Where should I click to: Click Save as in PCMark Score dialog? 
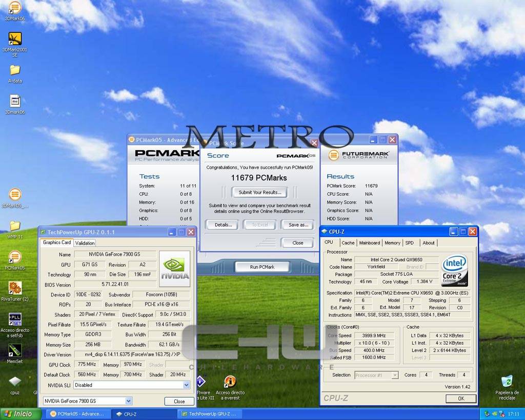298,225
